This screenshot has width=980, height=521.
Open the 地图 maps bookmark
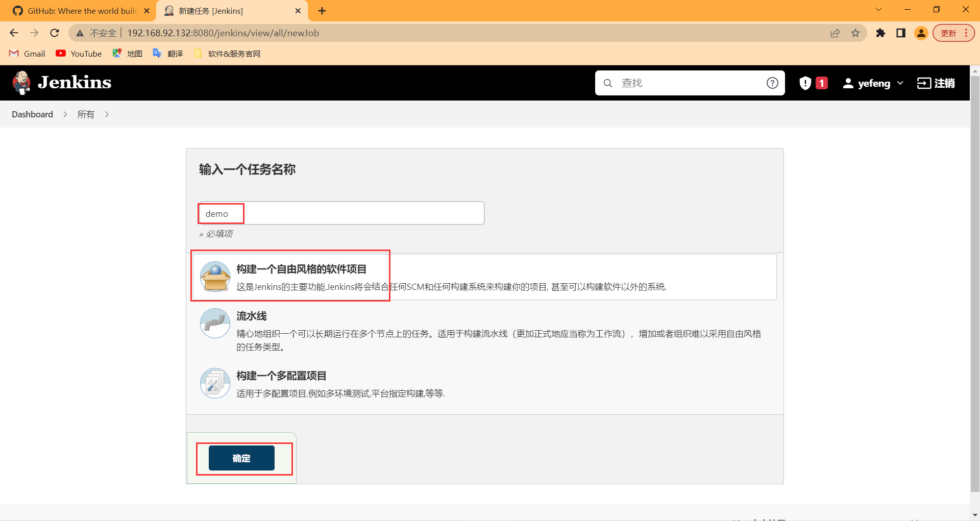[128, 54]
